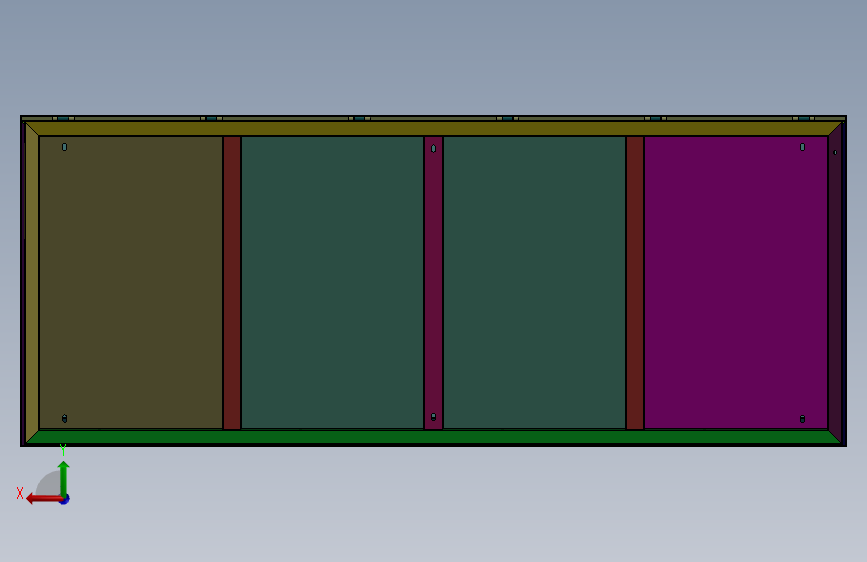Viewport: 867px width, 562px height.
Task: Select the large magenta right panel
Action: tap(736, 282)
